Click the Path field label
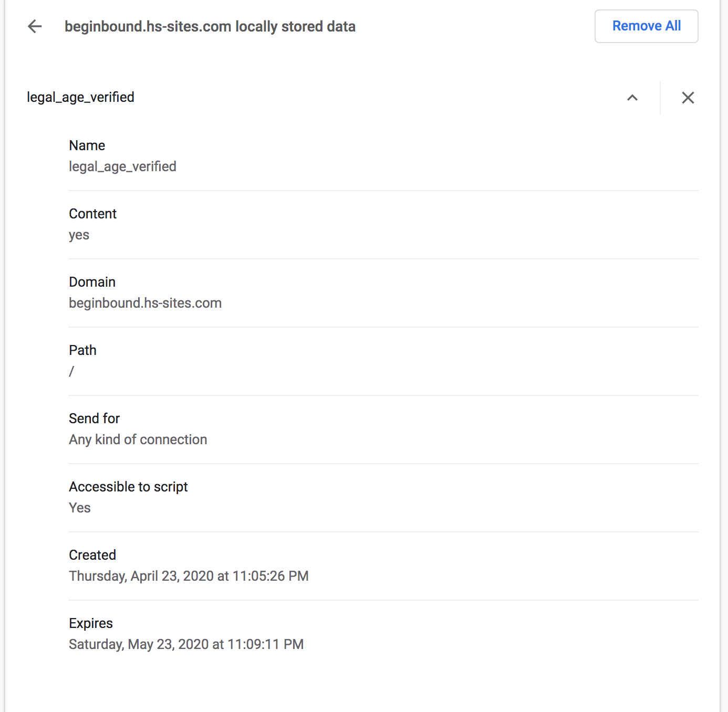 [x=82, y=350]
